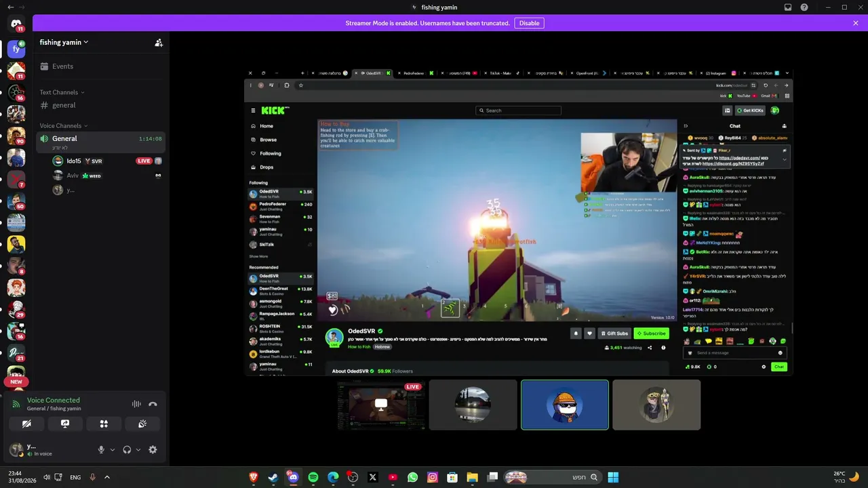Viewport: 868px width, 488px height.
Task: Select user 'y…' in voice channel list
Action: point(107,190)
